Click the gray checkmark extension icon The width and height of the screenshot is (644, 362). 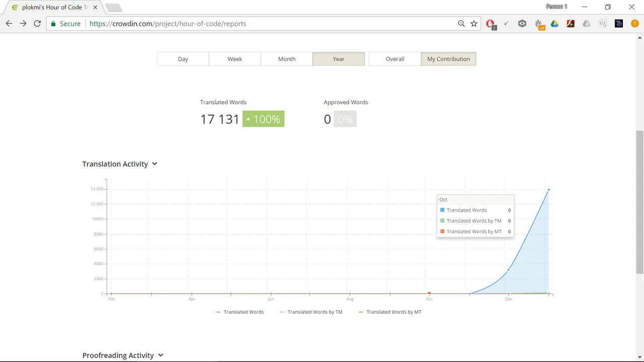(506, 24)
